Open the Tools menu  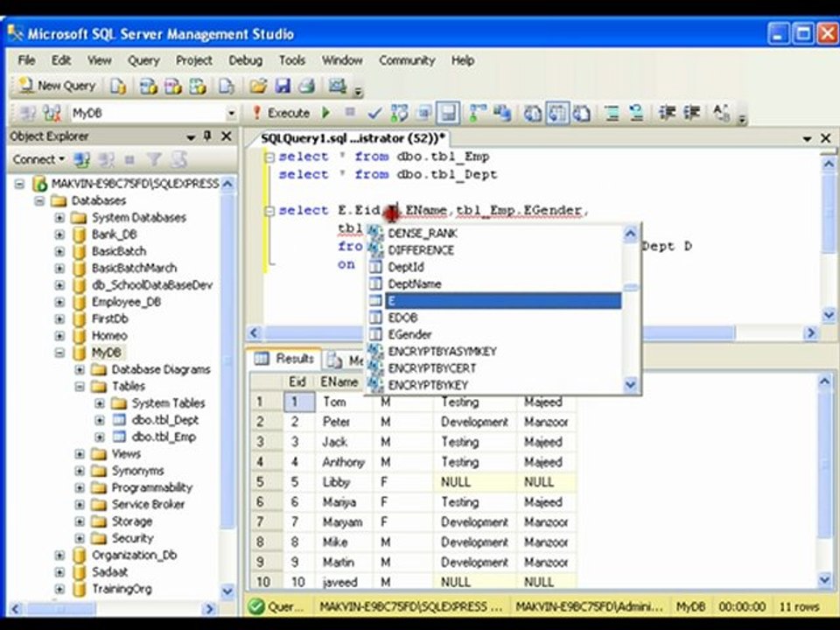pos(292,60)
